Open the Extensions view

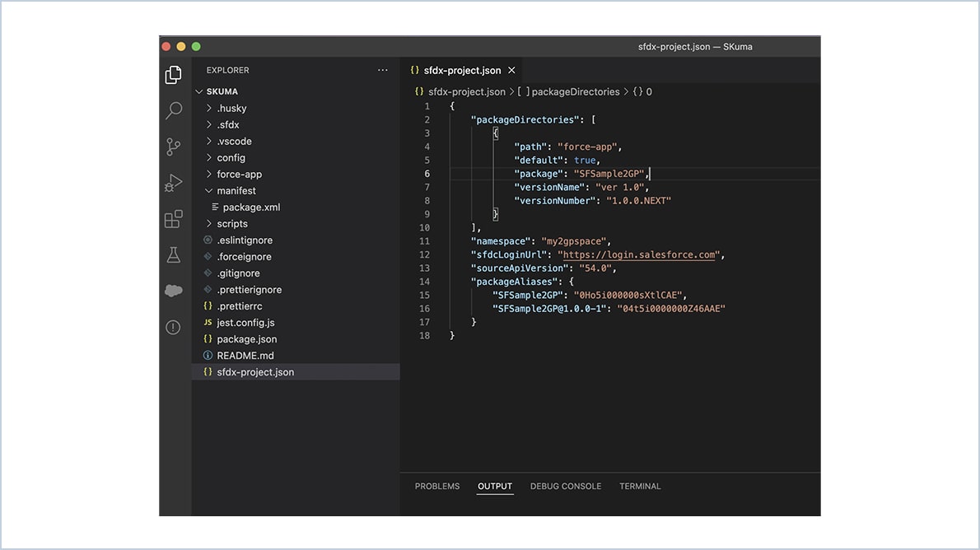174,219
